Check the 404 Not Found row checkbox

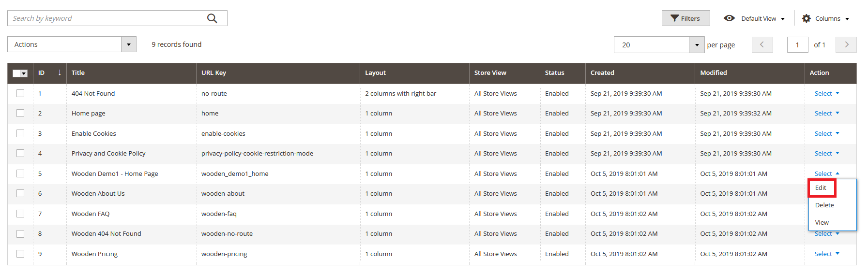(x=20, y=93)
